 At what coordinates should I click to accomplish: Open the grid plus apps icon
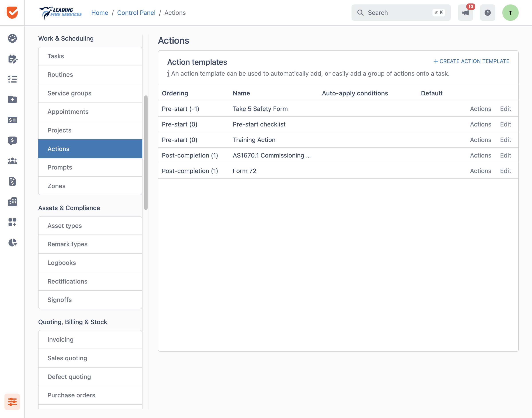(12, 222)
